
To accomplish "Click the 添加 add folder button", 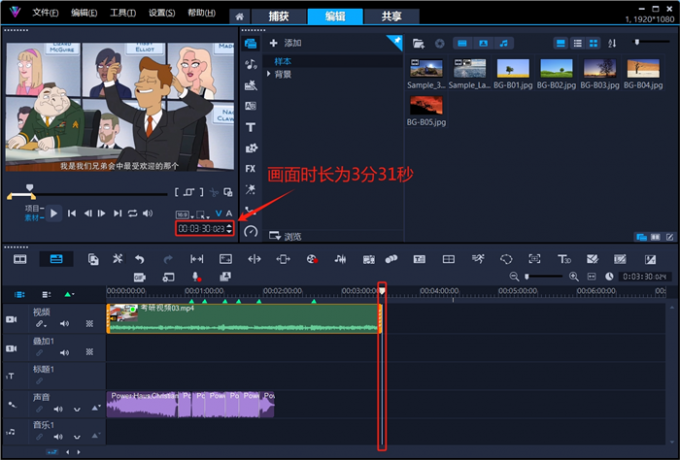I will [285, 43].
